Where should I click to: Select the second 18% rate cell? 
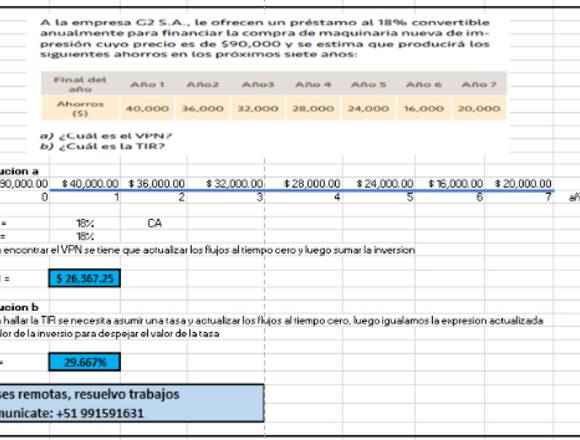coord(85,236)
